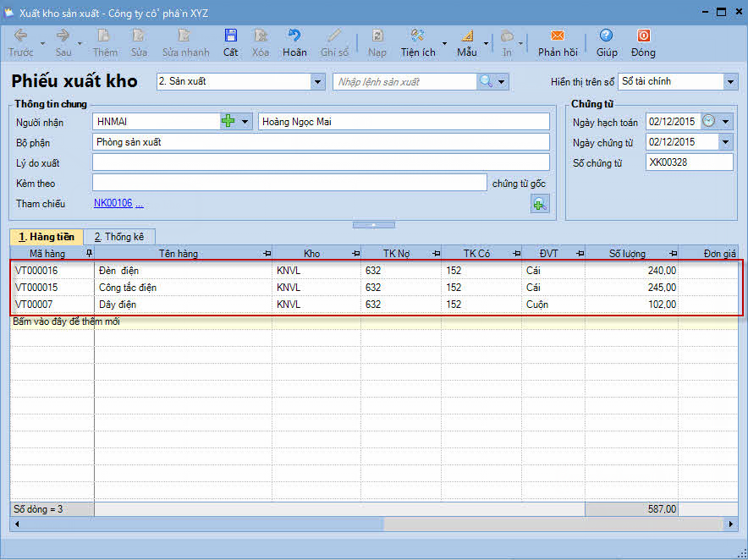This screenshot has width=748, height=560.
Task: Click the Mẫu template icon
Action: click(x=467, y=36)
